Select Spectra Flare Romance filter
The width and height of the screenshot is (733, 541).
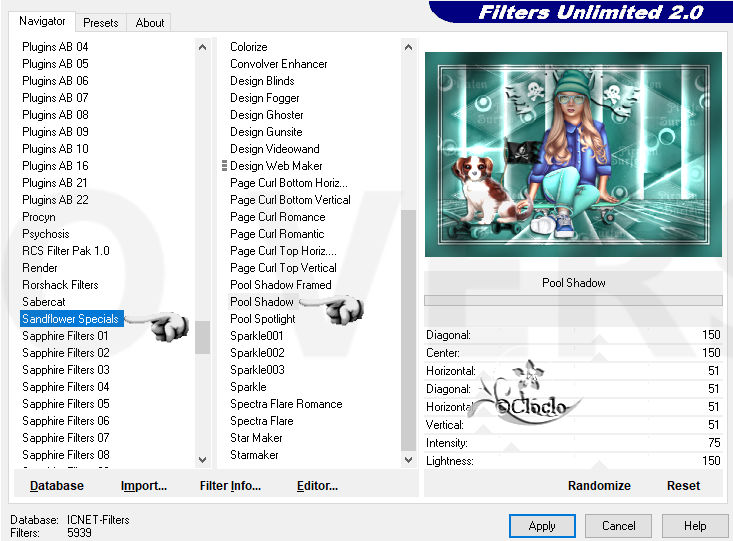point(286,404)
